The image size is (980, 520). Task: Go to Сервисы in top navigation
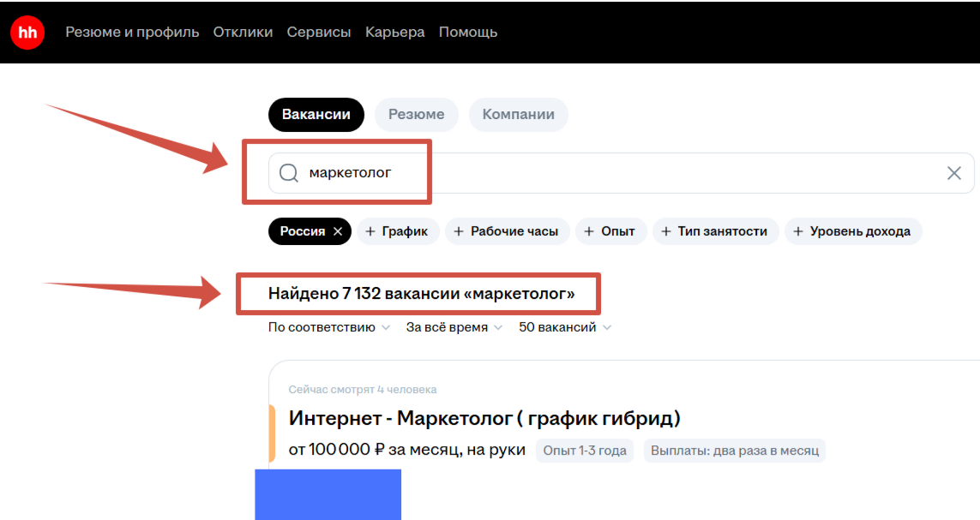point(319,33)
